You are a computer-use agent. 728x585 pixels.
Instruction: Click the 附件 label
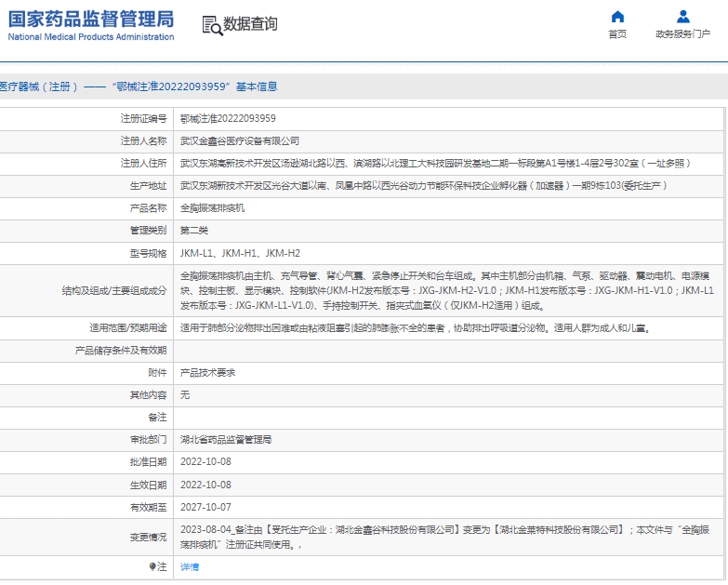(x=157, y=373)
